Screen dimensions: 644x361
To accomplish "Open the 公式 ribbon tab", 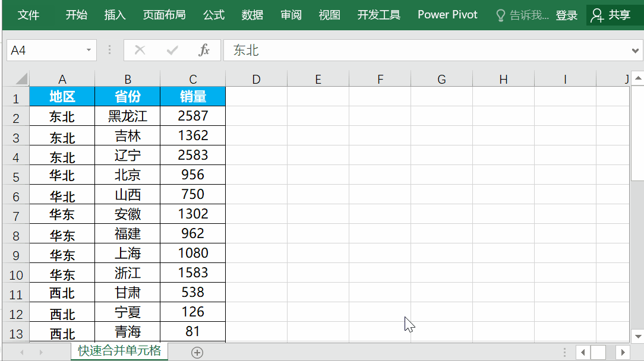I will [x=213, y=15].
